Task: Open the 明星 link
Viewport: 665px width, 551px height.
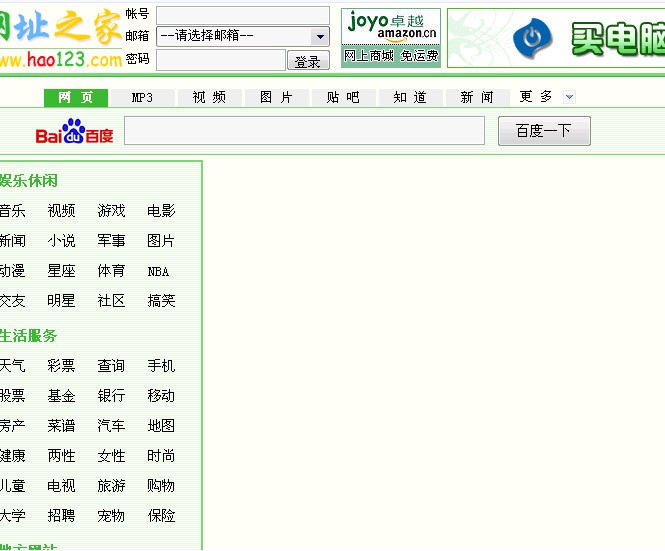Action: [x=61, y=301]
